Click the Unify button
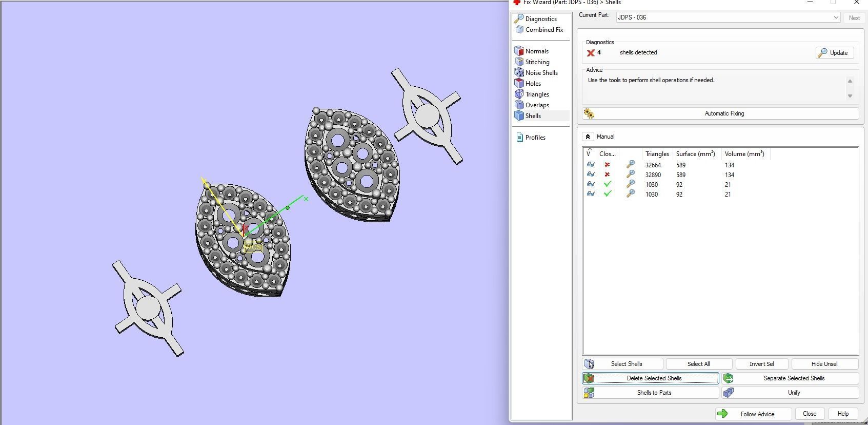The width and height of the screenshot is (868, 425). [790, 393]
